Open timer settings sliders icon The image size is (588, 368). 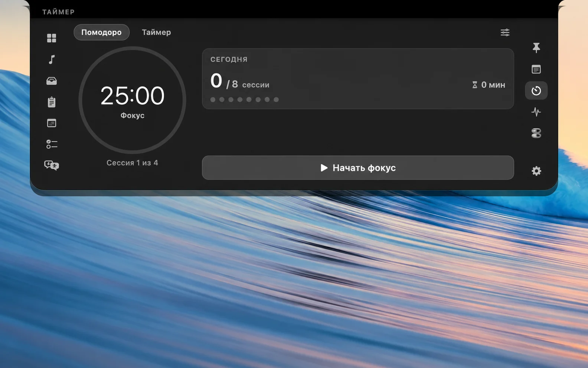505,32
